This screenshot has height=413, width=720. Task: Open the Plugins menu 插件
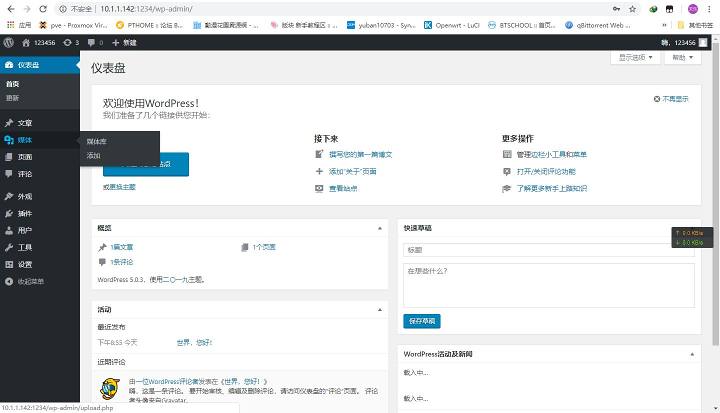coord(40,213)
